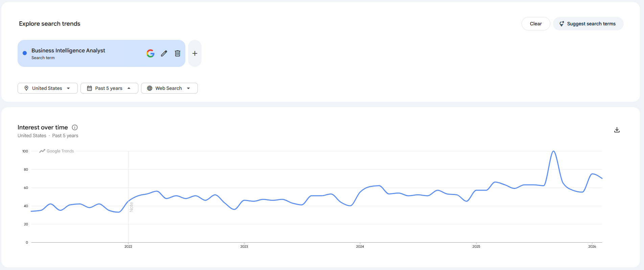Open the Web Search type dropdown
Viewport: 644px width, 270px height.
(169, 88)
